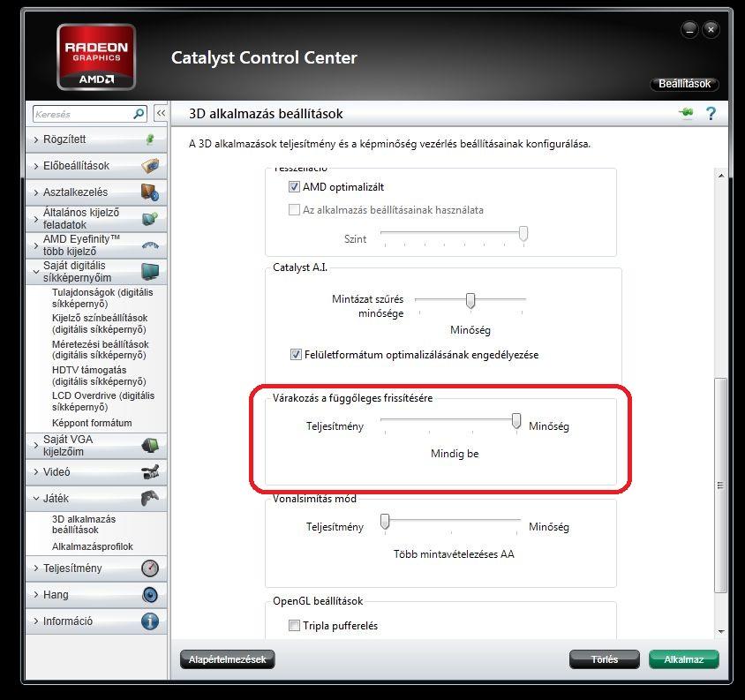
Task: Minimize the Catalyst Control Center window
Action: tap(689, 29)
